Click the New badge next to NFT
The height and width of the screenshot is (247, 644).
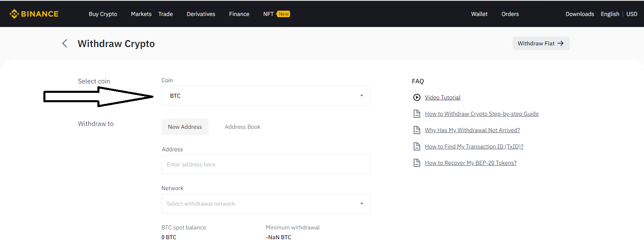point(284,14)
